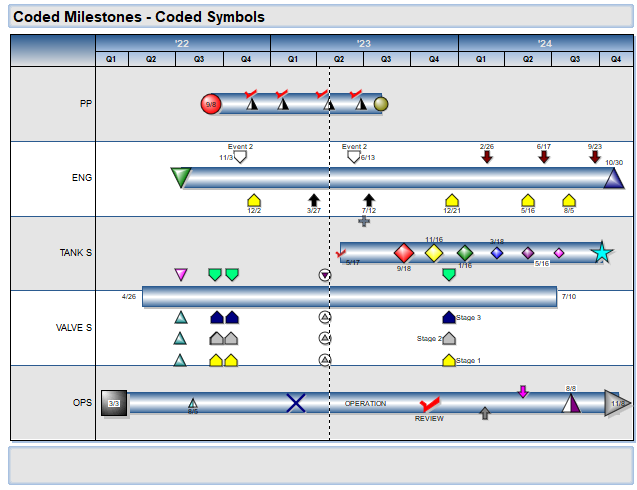Select the yellow Stage 1 milestone marker
This screenshot has width=637, height=490.
click(449, 361)
